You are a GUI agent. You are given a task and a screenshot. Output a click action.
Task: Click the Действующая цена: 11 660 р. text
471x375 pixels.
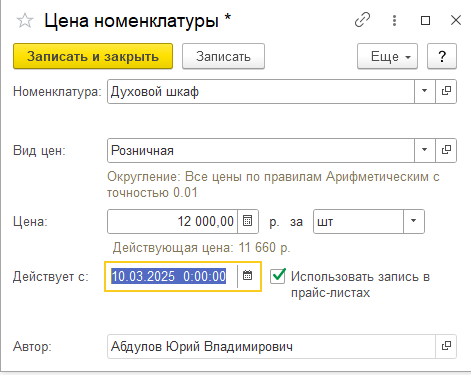201,248
